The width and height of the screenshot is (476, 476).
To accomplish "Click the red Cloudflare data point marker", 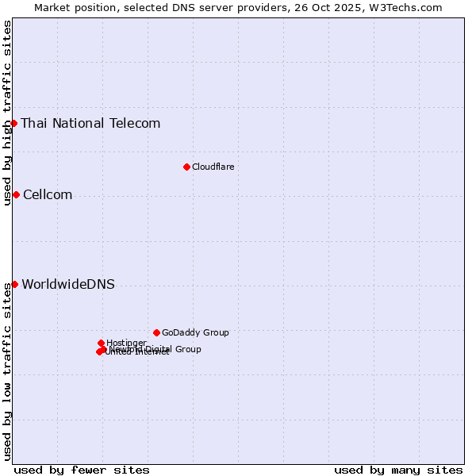I will pos(186,167).
